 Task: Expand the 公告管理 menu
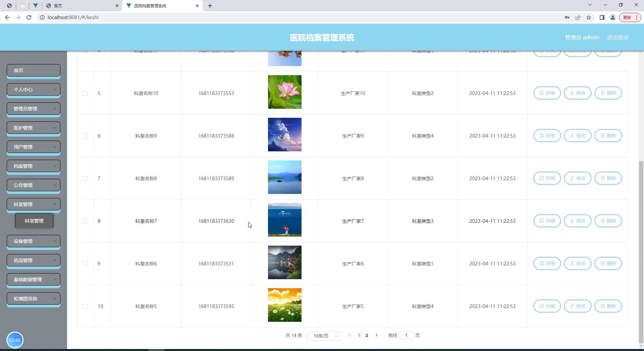coord(34,185)
